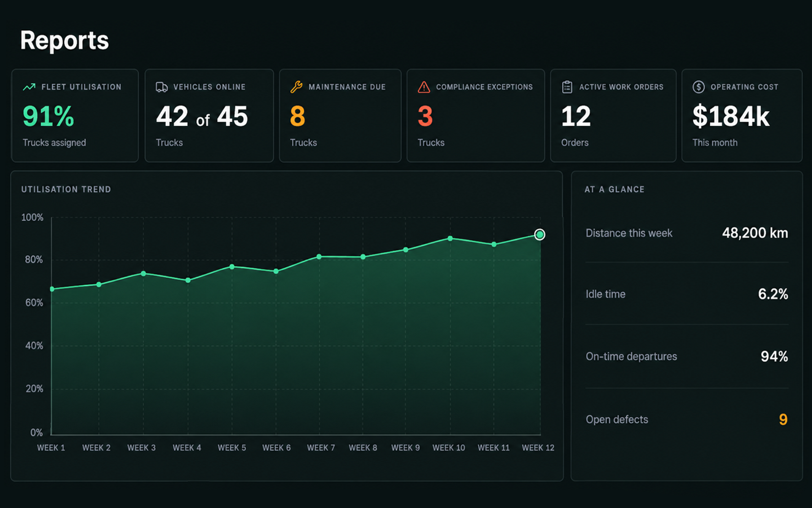Click the 12 active work orders value
This screenshot has width=812, height=508.
click(x=576, y=116)
